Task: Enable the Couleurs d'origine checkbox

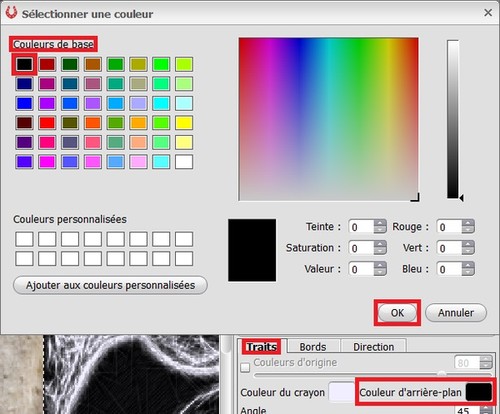Action: 245,367
